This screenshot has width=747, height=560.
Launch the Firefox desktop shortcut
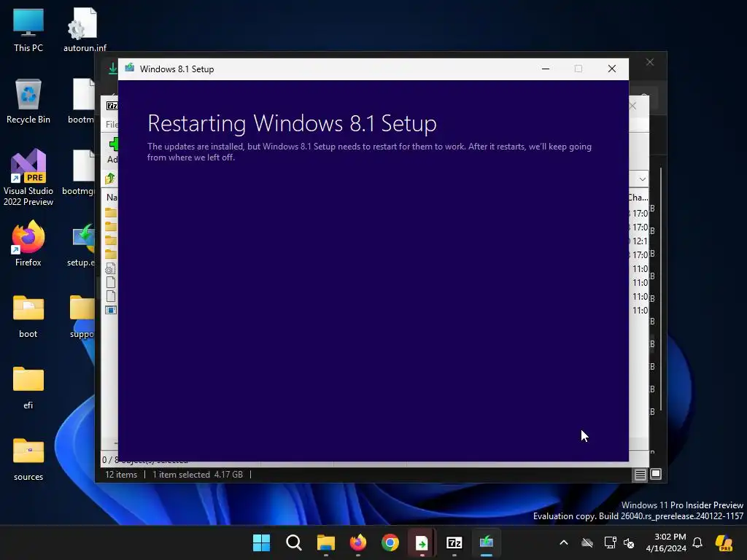pos(28,244)
